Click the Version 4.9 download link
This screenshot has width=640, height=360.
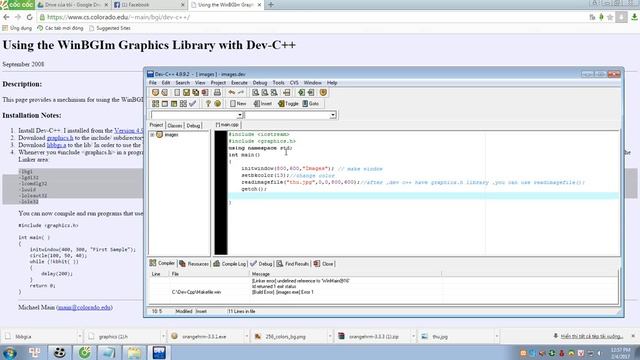point(129,131)
